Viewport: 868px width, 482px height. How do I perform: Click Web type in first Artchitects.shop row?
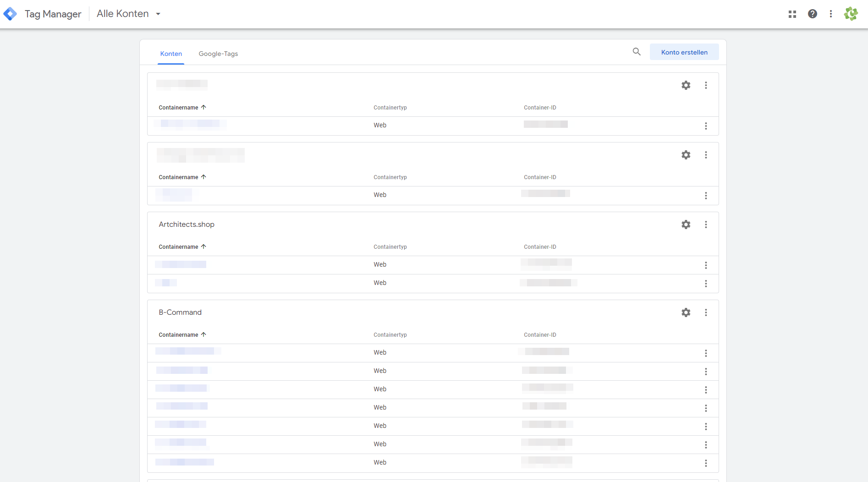[x=380, y=264]
